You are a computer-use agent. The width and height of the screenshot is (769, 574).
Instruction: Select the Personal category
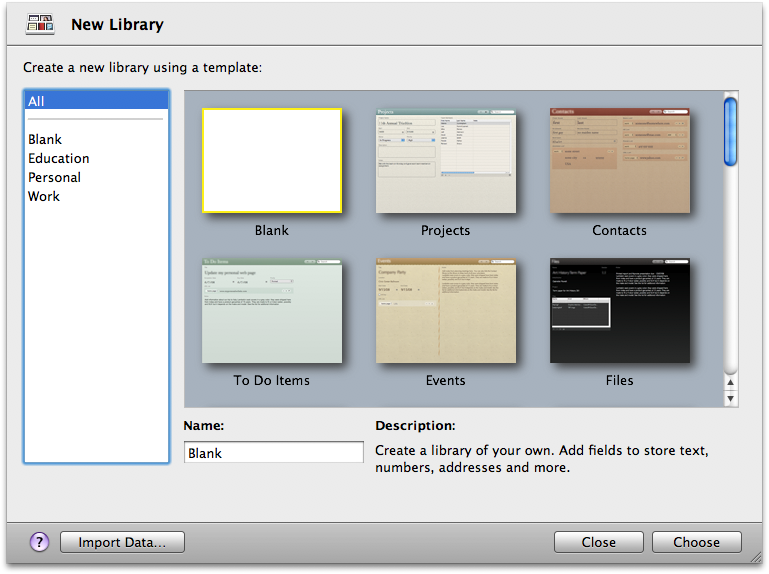coord(55,177)
